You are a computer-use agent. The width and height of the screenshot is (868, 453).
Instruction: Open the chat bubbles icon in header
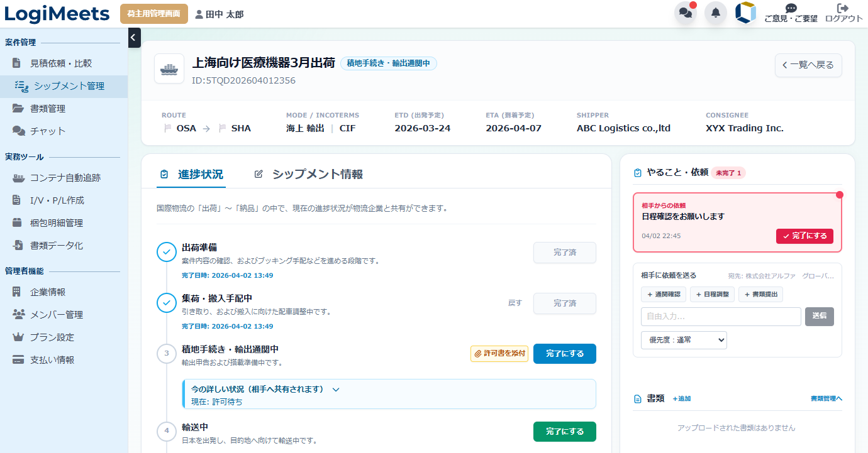686,13
